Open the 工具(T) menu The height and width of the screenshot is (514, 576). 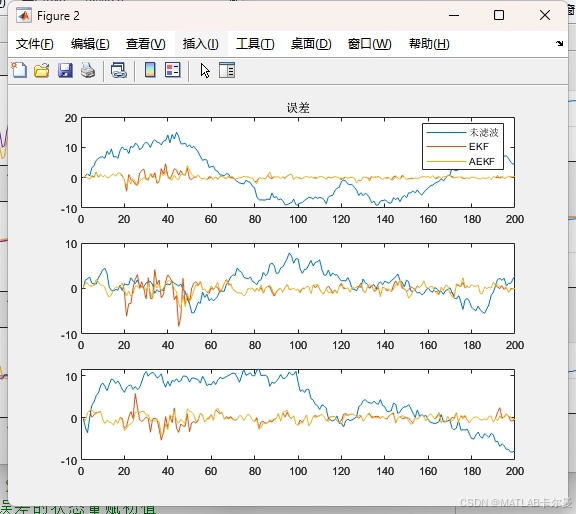click(255, 44)
